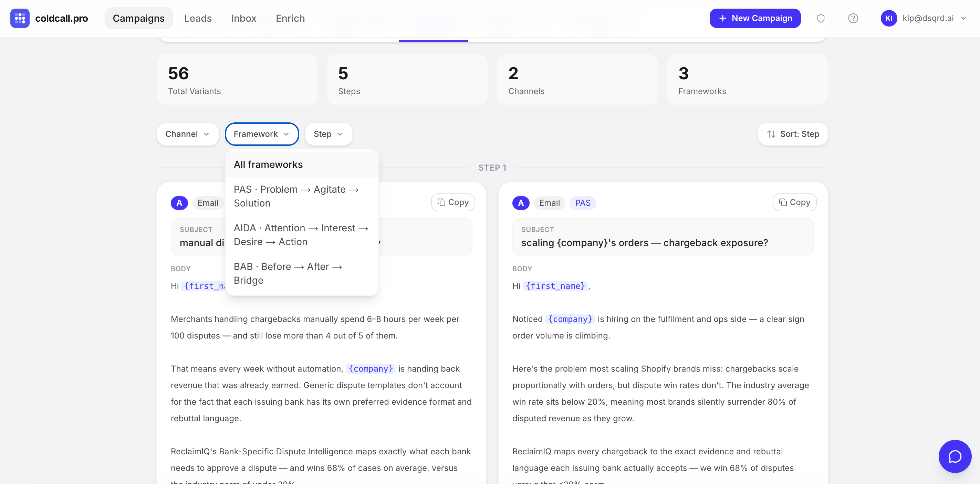Click the A variant badge on the left card
Viewport: 980px width, 484px height.
pos(179,203)
